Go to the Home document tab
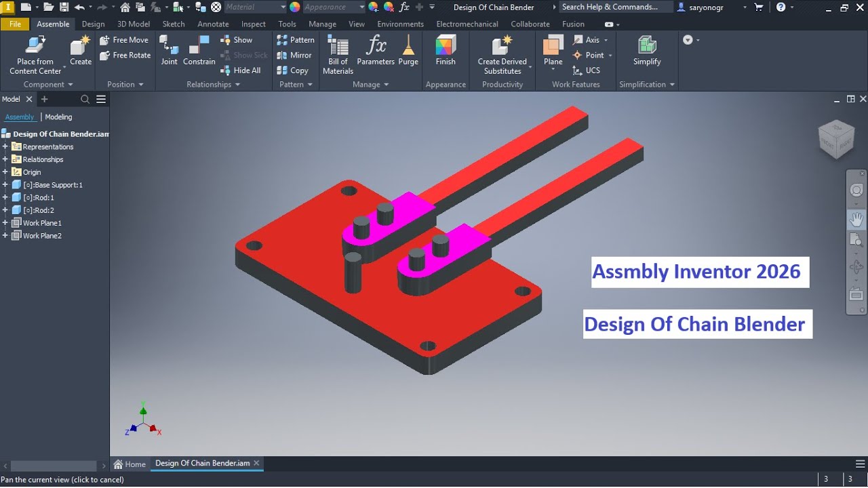Viewport: 868px width, 488px height. pos(130,464)
